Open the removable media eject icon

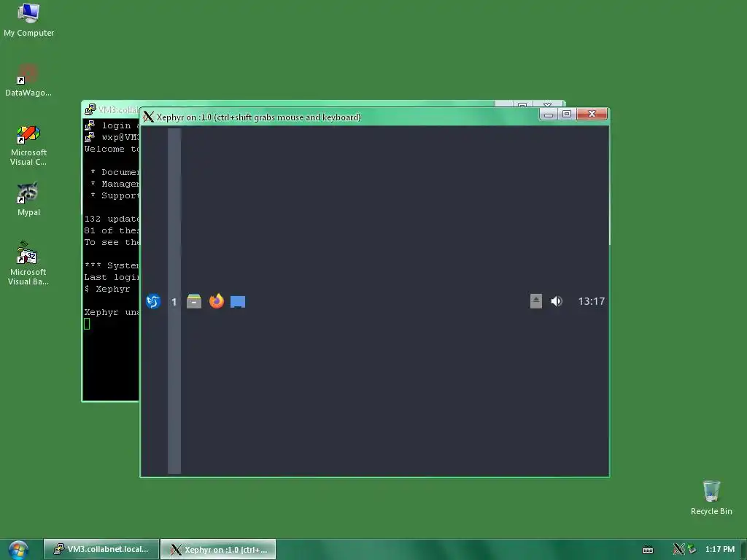pyautogui.click(x=536, y=301)
